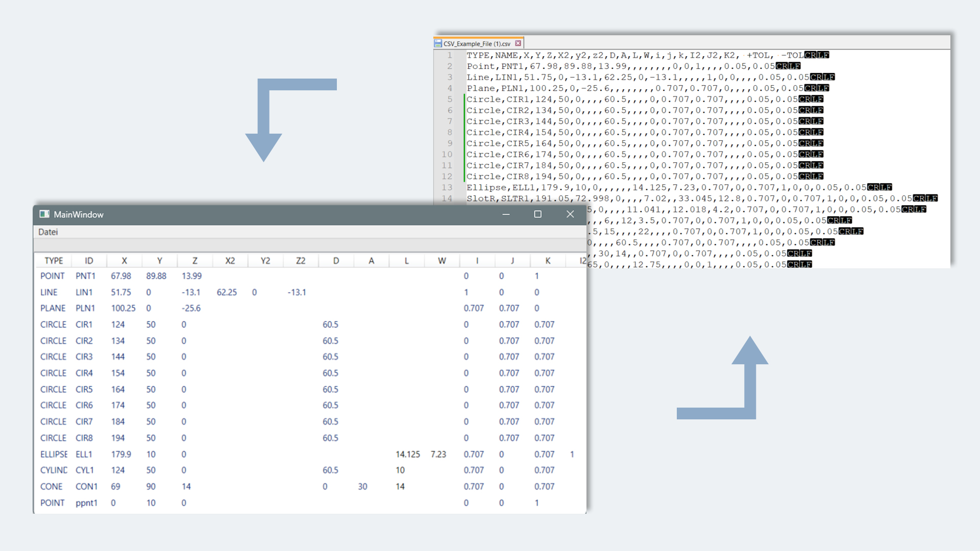Select the W column header
The height and width of the screenshot is (551, 980).
point(442,261)
